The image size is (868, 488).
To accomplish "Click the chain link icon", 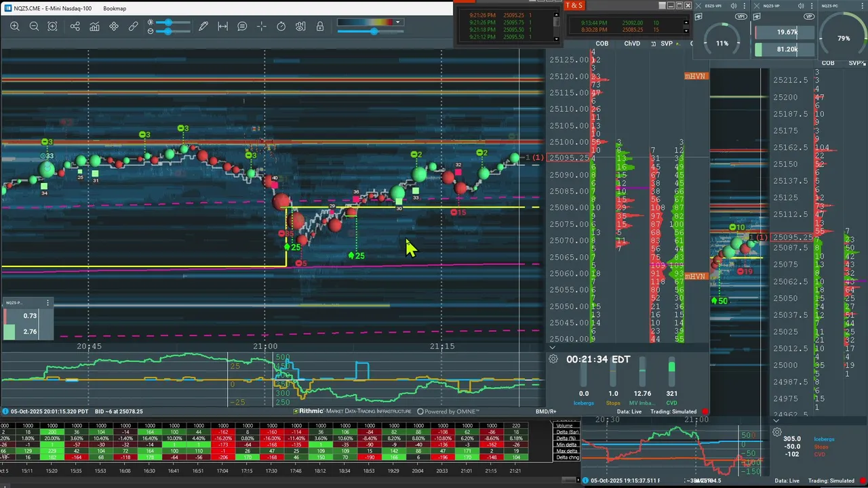I will tap(134, 26).
